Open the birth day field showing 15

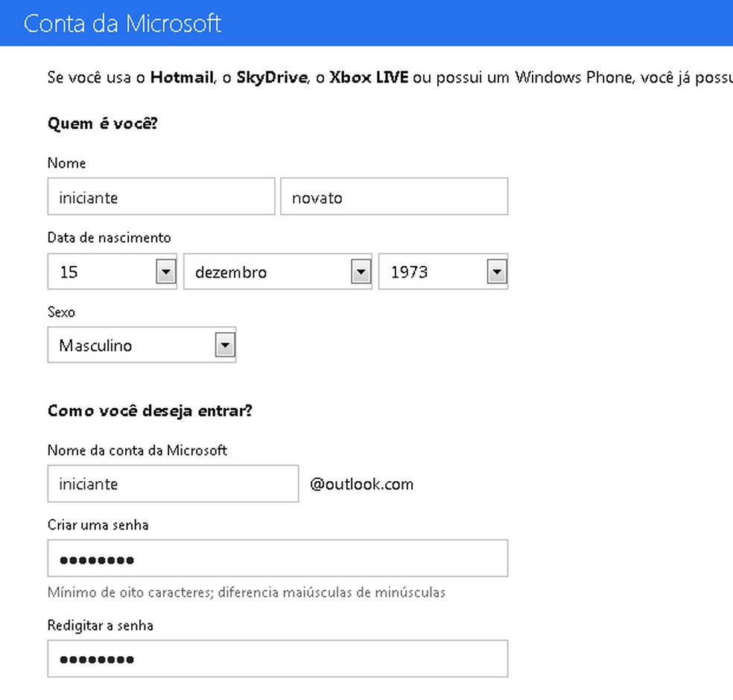click(101, 273)
